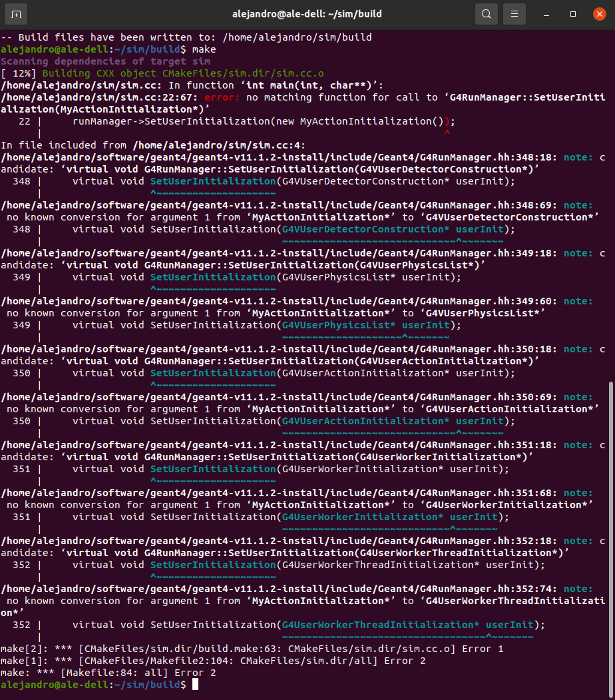615x700 pixels.
Task: Maximize the terminal window
Action: pyautogui.click(x=573, y=14)
